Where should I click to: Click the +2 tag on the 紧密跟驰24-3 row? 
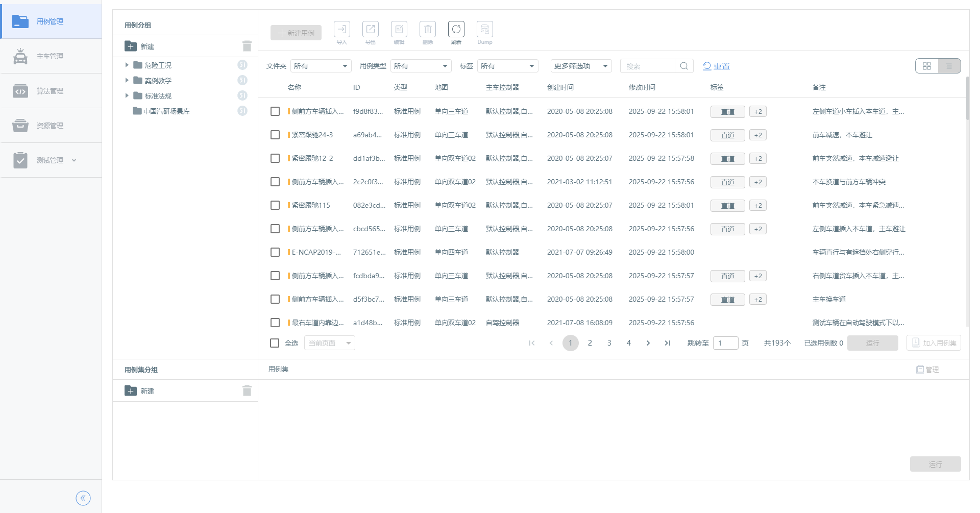tap(758, 135)
